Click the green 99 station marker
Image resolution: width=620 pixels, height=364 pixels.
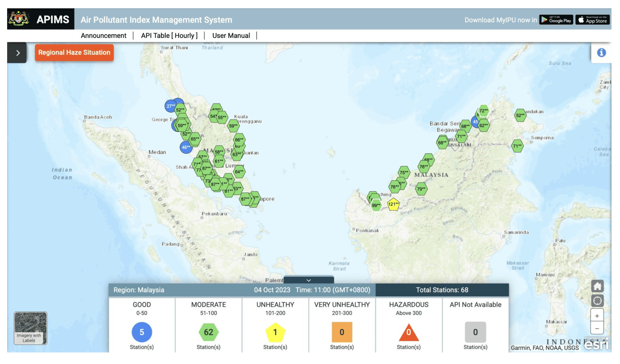376,205
